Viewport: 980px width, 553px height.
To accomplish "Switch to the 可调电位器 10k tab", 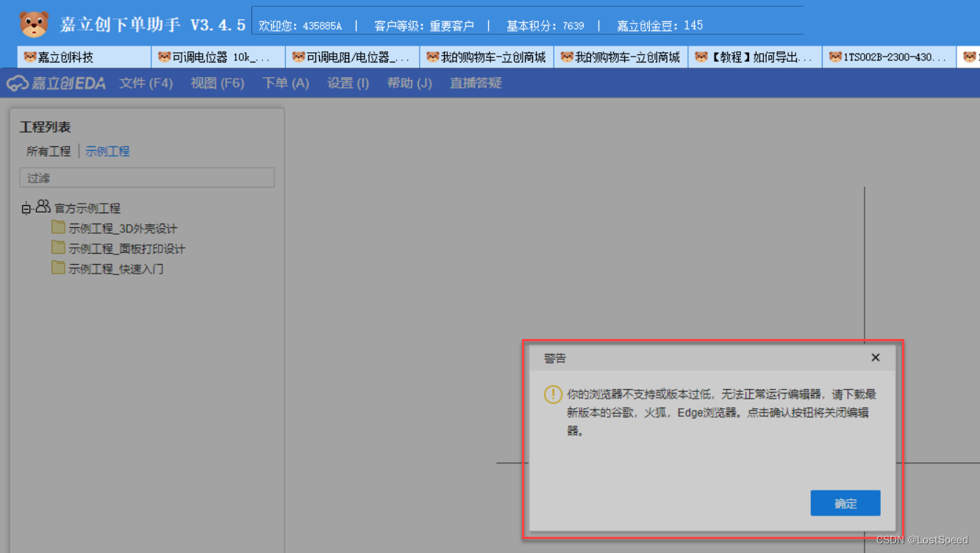I will [218, 57].
